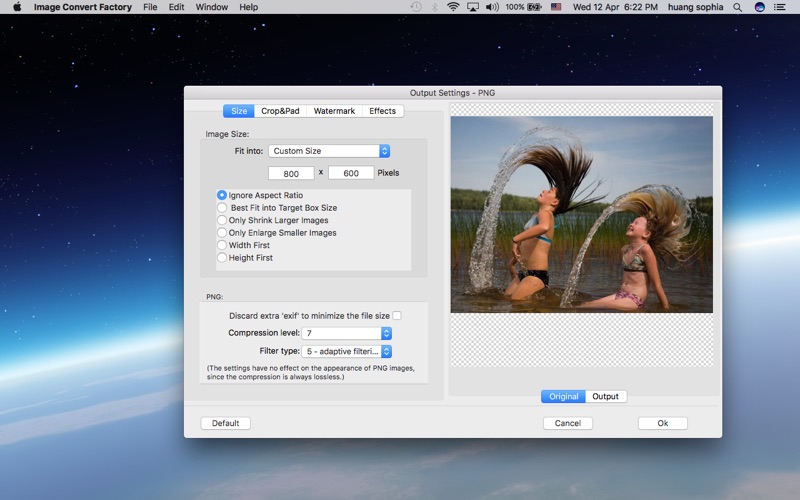Click the Default button
Screen dimensions: 800x500
(226, 423)
